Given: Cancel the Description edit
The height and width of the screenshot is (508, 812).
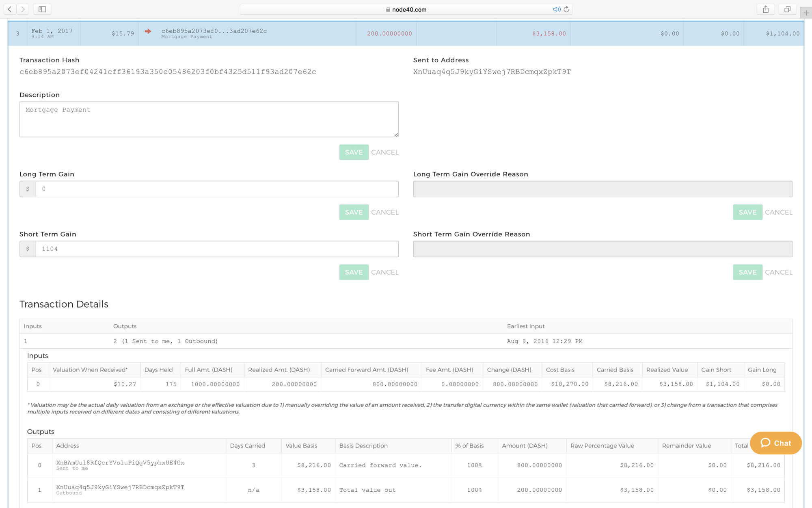Looking at the screenshot, I should pyautogui.click(x=385, y=152).
